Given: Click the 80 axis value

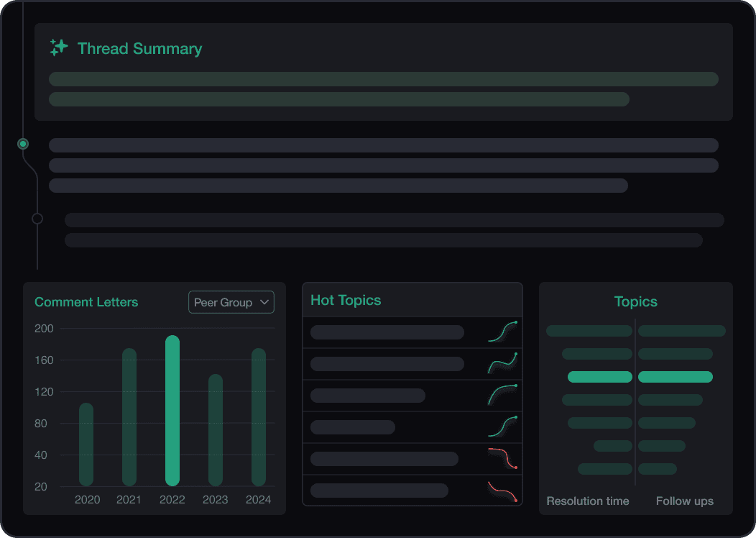Looking at the screenshot, I should click(x=41, y=423).
